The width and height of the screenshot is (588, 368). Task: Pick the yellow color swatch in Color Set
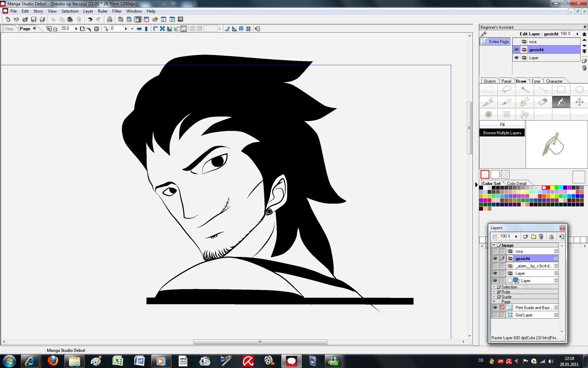click(x=552, y=188)
